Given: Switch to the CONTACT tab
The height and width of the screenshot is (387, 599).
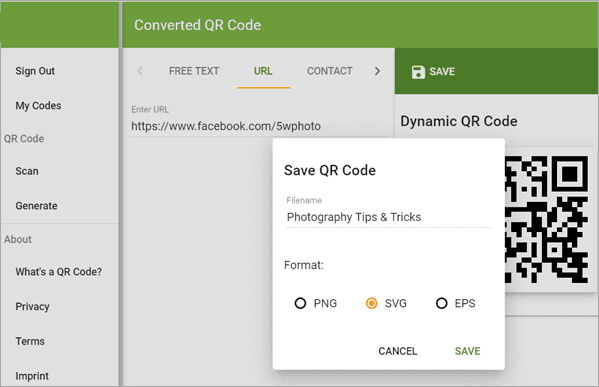Looking at the screenshot, I should click(x=330, y=71).
